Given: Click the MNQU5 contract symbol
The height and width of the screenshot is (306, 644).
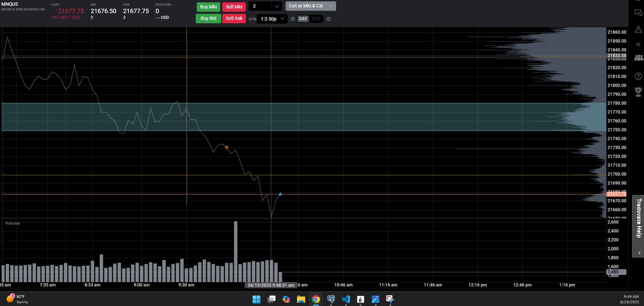Looking at the screenshot, I should 10,4.
